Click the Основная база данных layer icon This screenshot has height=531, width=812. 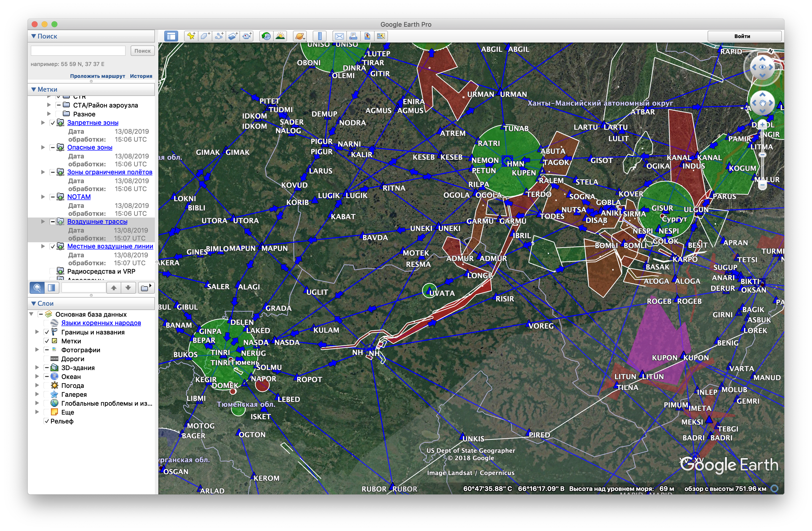click(49, 314)
